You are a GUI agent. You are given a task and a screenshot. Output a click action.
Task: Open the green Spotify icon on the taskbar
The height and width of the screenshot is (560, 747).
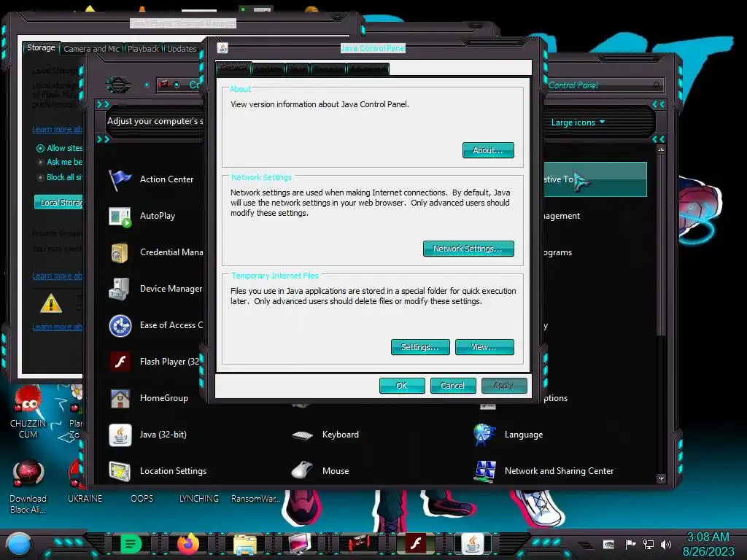click(131, 544)
